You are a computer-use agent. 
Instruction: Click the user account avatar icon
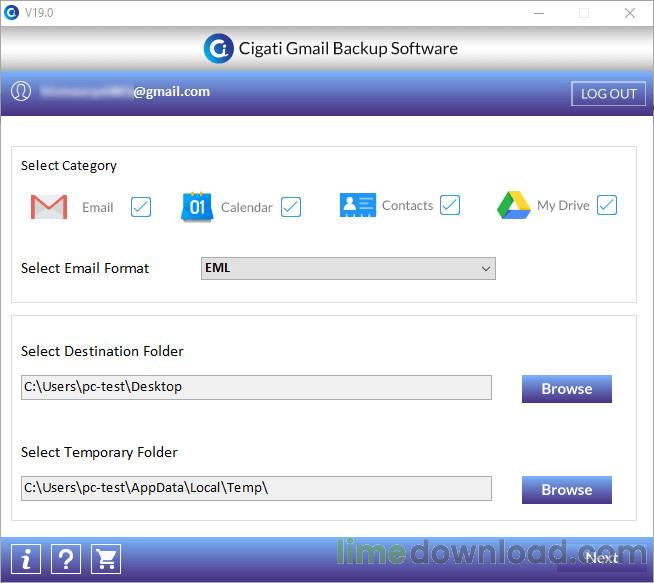tap(21, 91)
